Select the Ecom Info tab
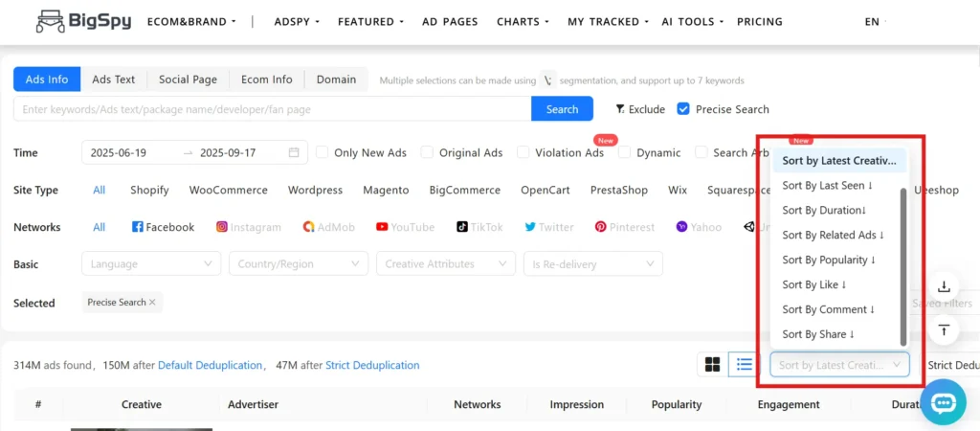The image size is (980, 431). coord(267,79)
